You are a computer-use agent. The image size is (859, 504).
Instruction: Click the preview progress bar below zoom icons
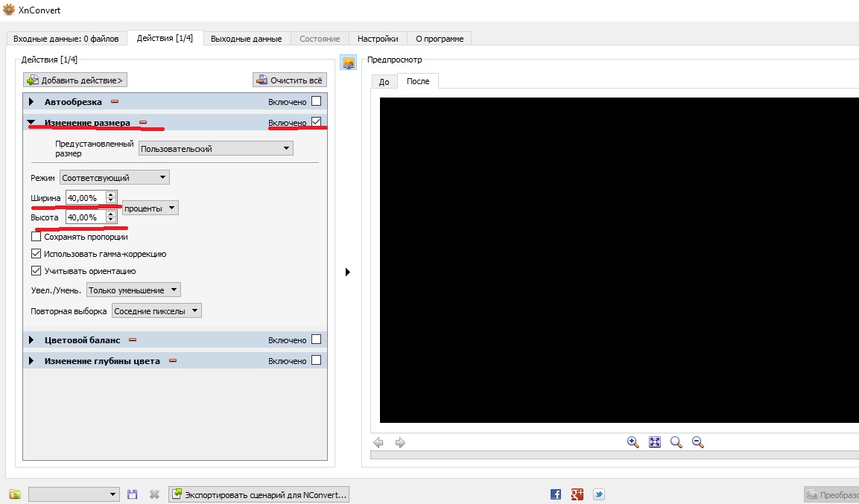[x=615, y=456]
